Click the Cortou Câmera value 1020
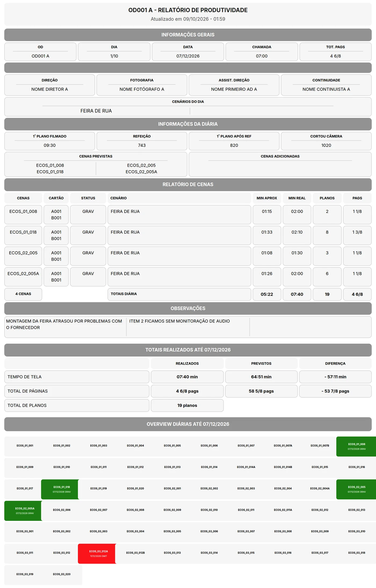Image resolution: width=376 pixels, height=588 pixels. 326,146
